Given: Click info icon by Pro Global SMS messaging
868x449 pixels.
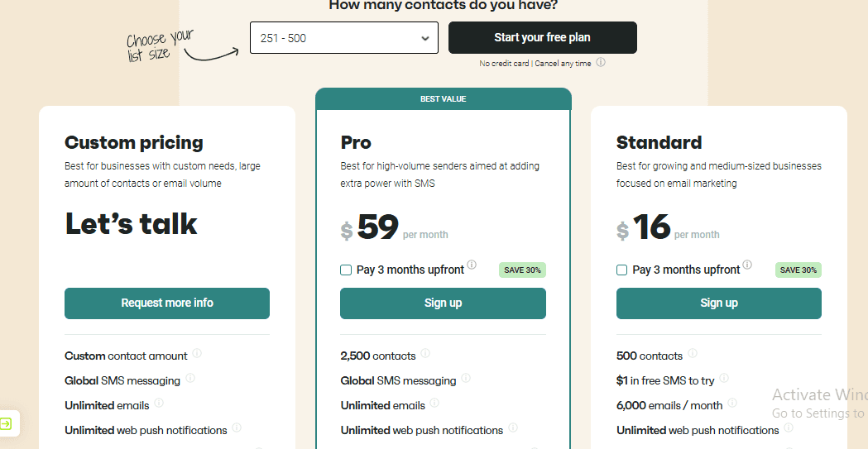Looking at the screenshot, I should pos(466,379).
